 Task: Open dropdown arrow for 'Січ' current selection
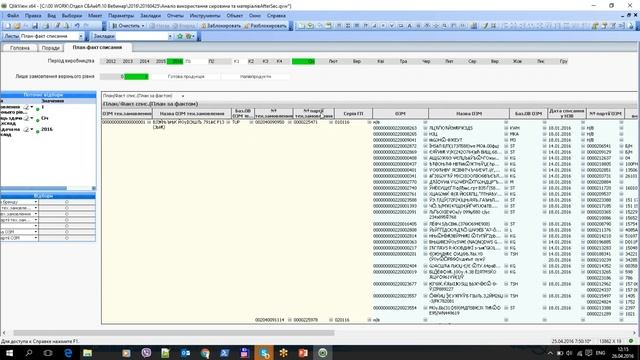pos(32,118)
